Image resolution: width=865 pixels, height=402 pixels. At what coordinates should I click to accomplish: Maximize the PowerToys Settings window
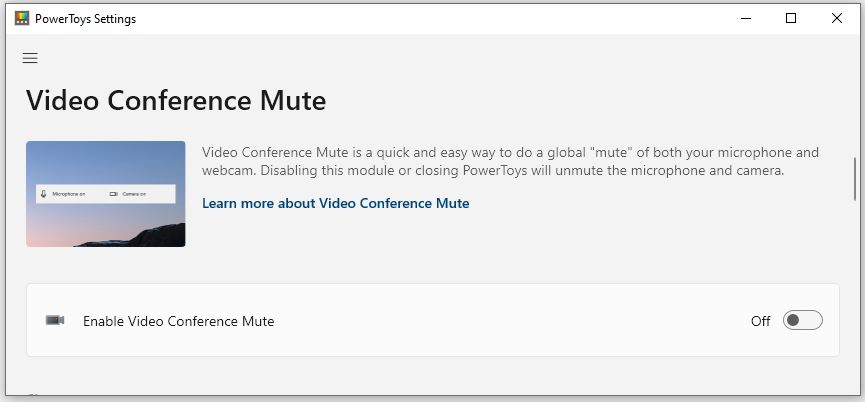pos(791,18)
